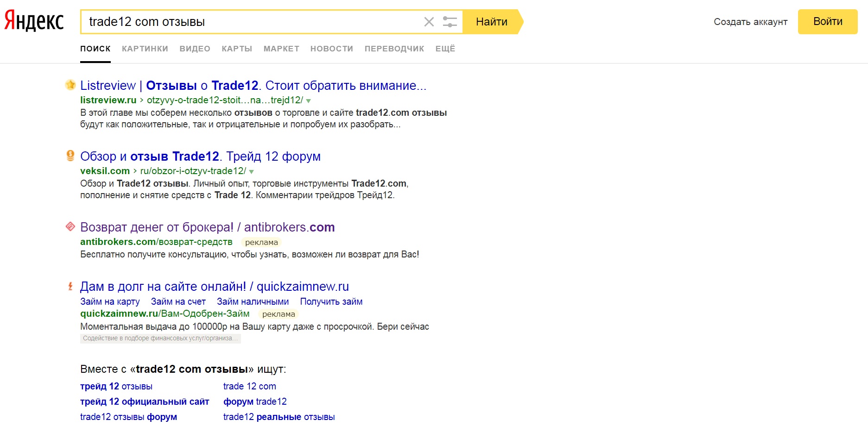
Task: Open the Займ наличными sitelink
Action: coord(253,302)
